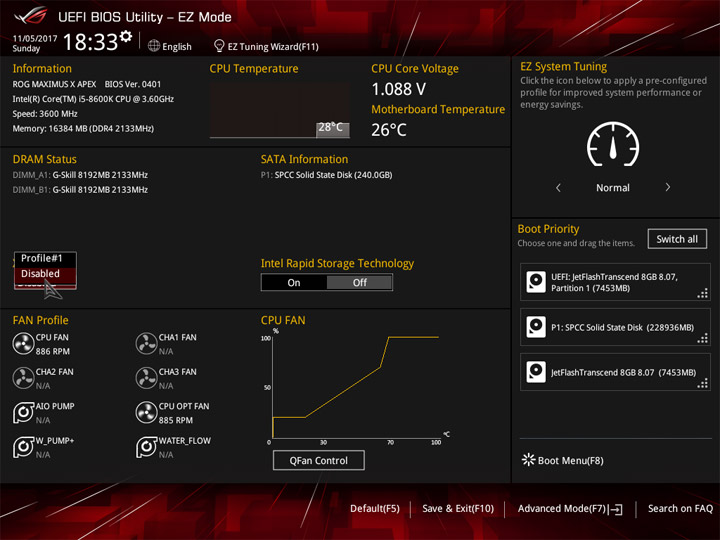Click the QFan Control button
Image resolution: width=720 pixels, height=540 pixels.
click(x=319, y=460)
